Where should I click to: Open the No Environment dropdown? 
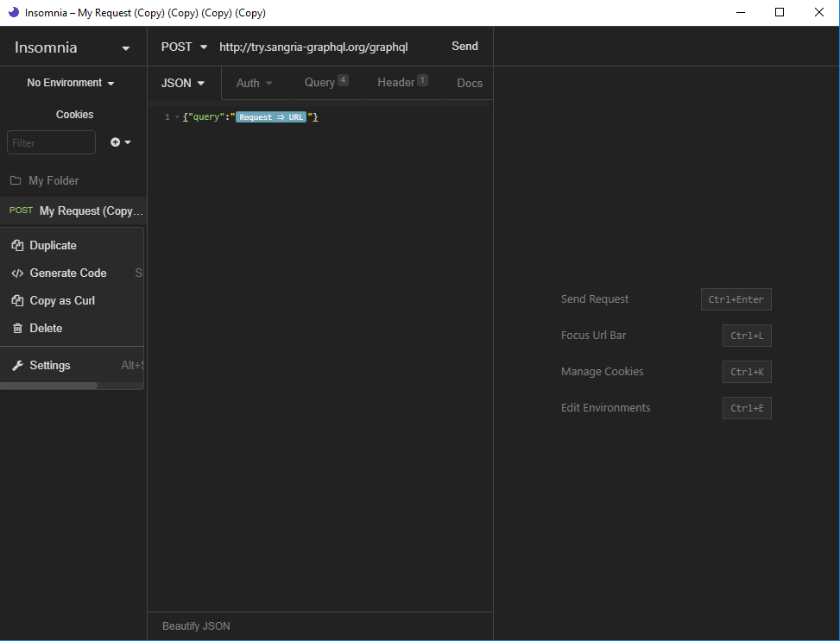pyautogui.click(x=70, y=82)
